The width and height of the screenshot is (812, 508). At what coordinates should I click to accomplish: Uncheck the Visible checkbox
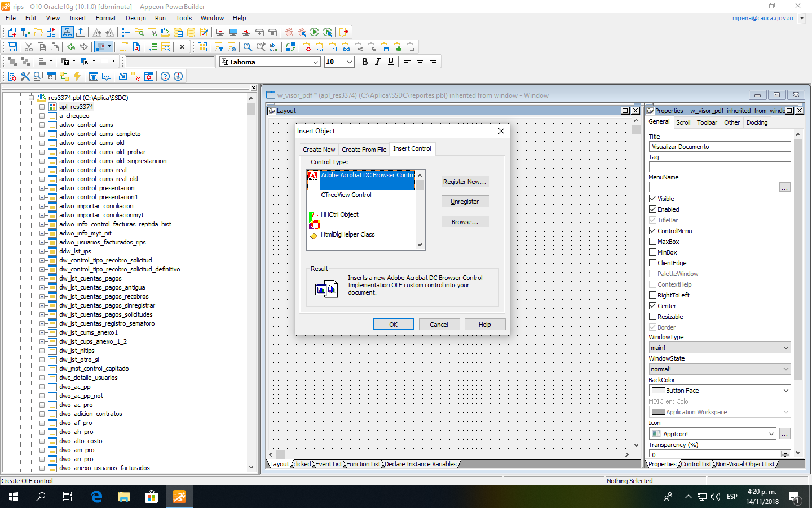point(652,199)
